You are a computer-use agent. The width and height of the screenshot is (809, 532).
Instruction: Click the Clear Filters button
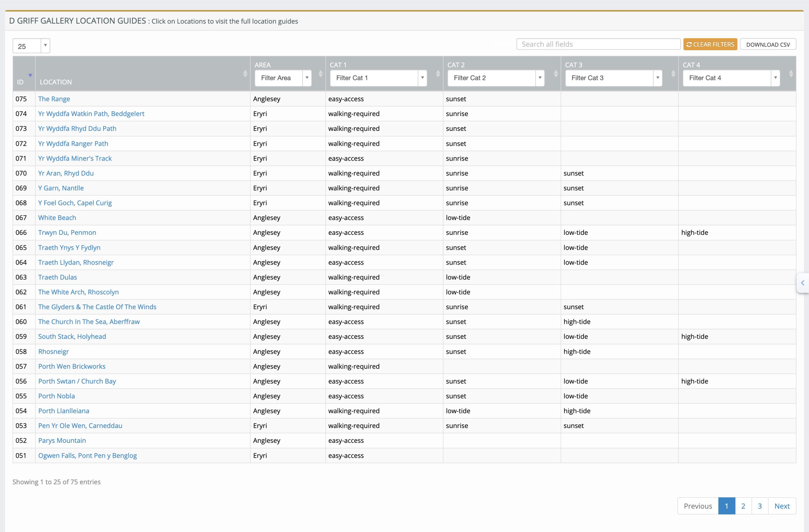(x=710, y=45)
